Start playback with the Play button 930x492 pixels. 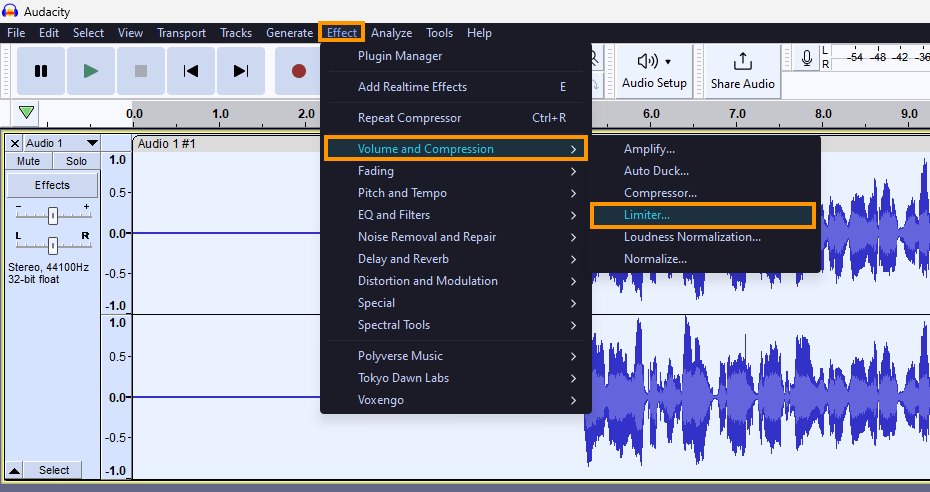[91, 71]
